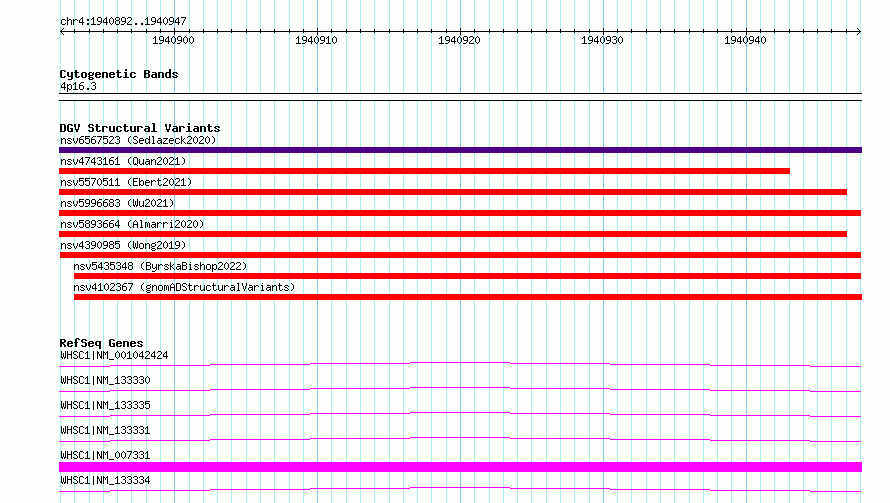890x503 pixels.
Task: Open transcript WHSC1|NM_133331 label
Action: [x=105, y=430]
